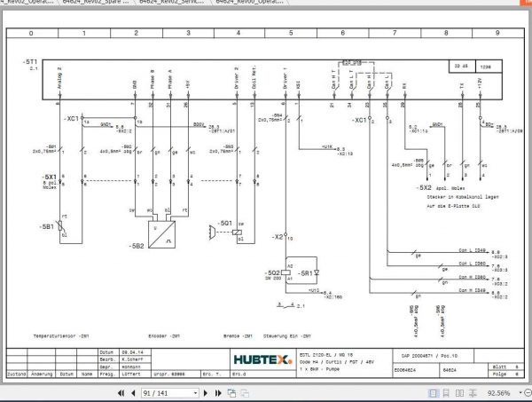Click the previous view icon
Image resolution: width=532 pixels, height=402 pixels.
(x=231, y=393)
